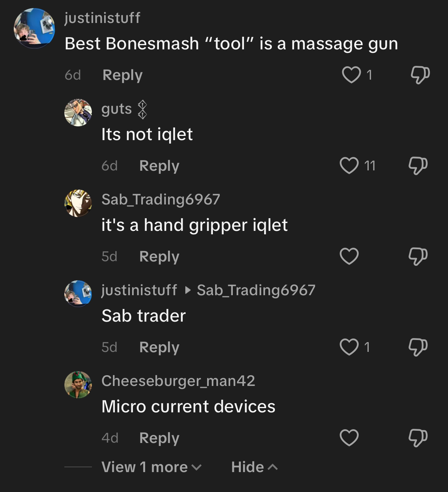Reply to Sab_Trading6967's hand gripper comment
448x492 pixels.
click(x=159, y=257)
